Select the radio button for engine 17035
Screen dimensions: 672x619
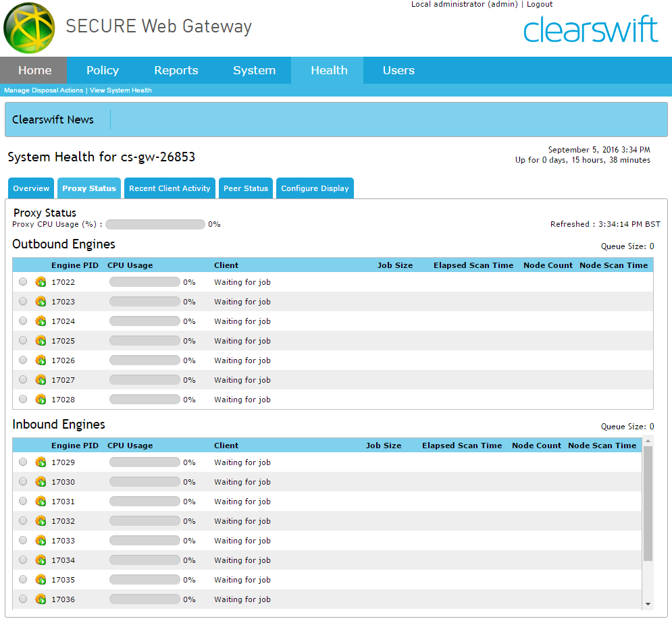pyautogui.click(x=23, y=579)
